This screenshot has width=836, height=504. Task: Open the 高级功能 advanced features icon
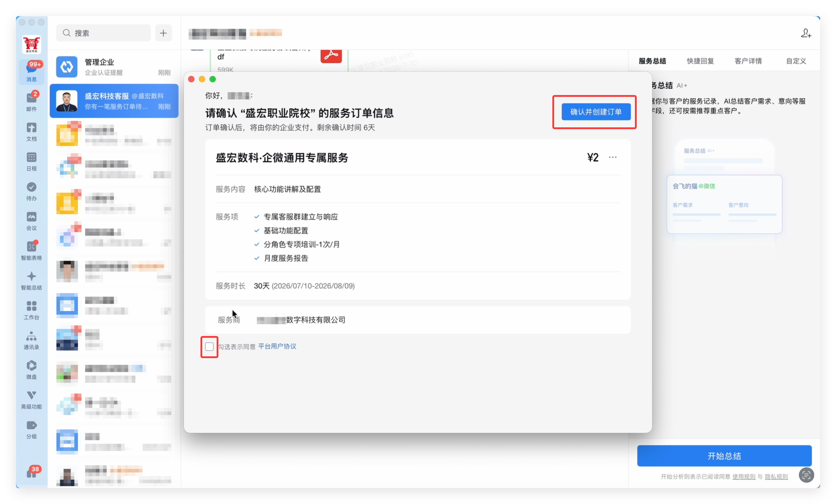click(x=31, y=399)
